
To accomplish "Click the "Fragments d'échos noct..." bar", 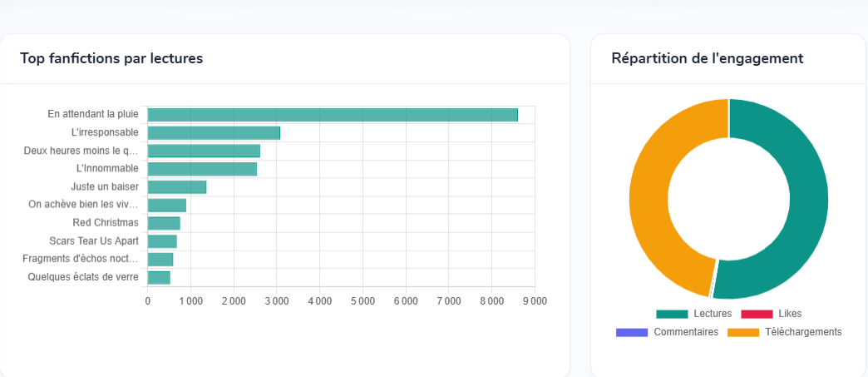I will click(x=160, y=260).
